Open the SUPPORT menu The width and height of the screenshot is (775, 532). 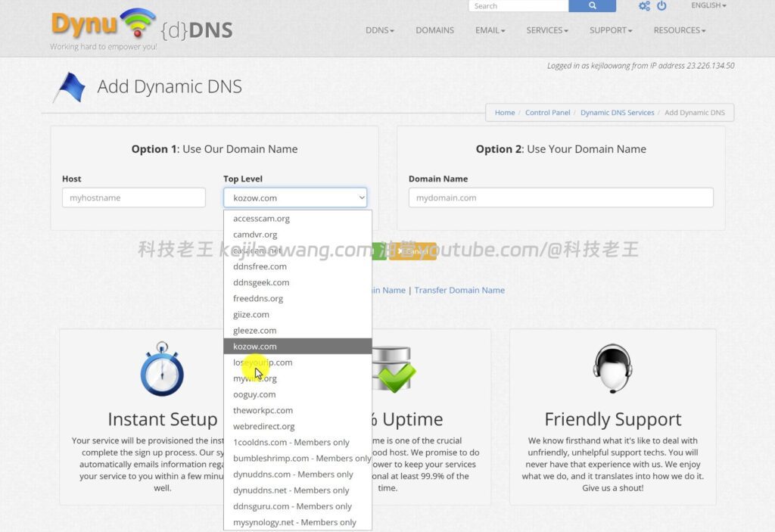[610, 30]
